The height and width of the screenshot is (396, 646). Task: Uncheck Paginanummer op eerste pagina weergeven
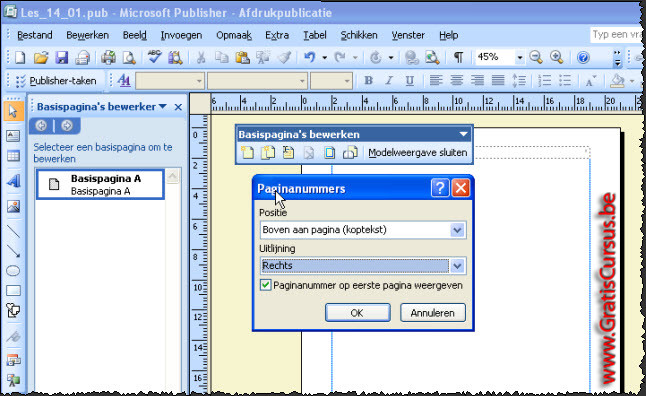(x=266, y=285)
